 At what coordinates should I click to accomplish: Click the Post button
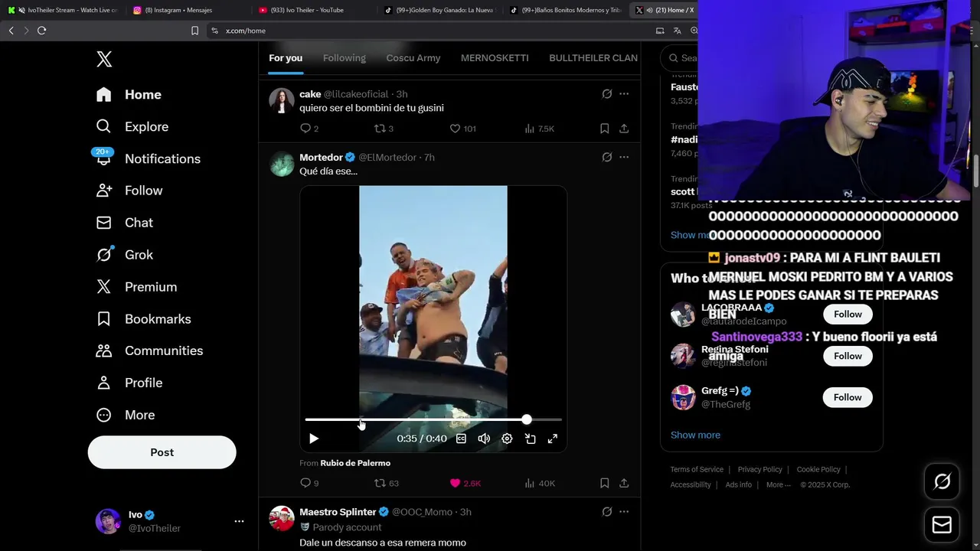click(162, 452)
